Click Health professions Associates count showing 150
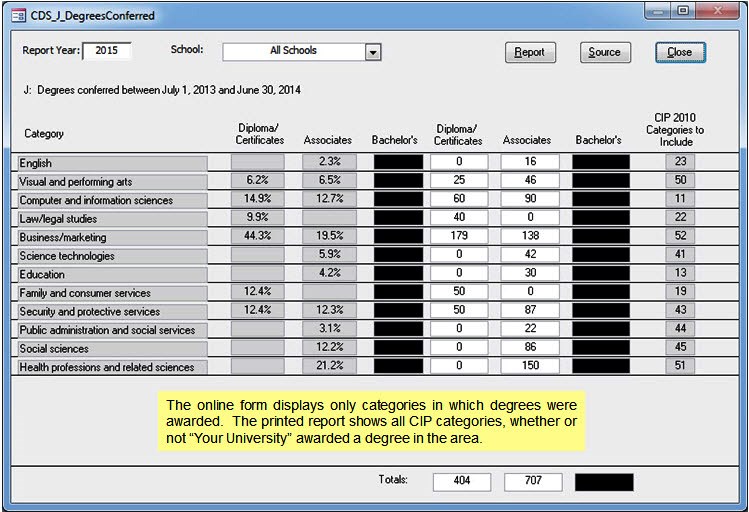The image size is (749, 512). (530, 366)
